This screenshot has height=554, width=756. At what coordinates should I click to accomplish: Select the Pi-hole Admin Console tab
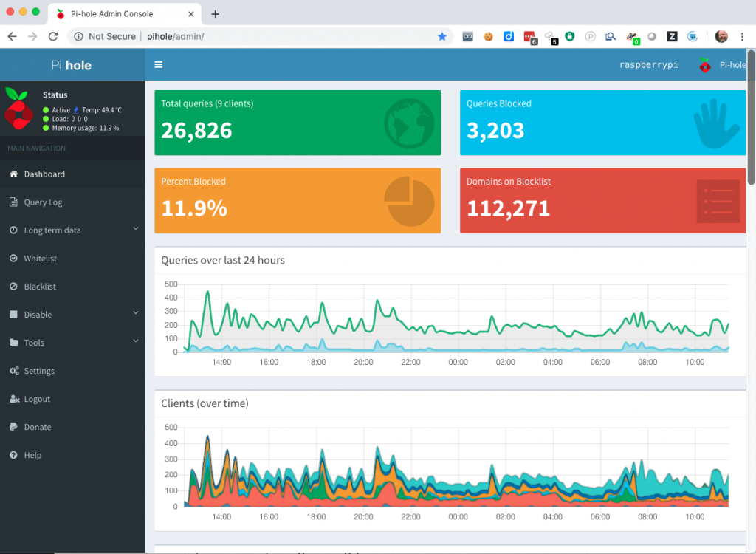pyautogui.click(x=124, y=13)
